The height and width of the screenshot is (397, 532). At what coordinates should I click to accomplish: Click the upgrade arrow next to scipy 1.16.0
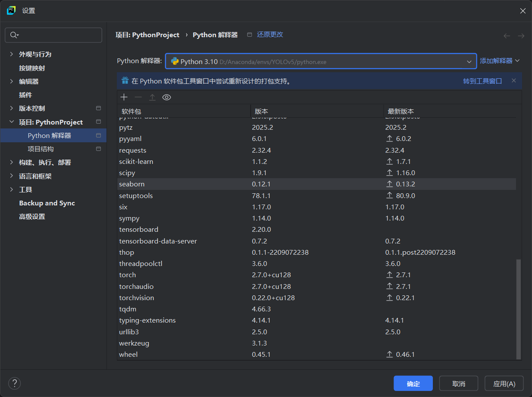pos(390,173)
